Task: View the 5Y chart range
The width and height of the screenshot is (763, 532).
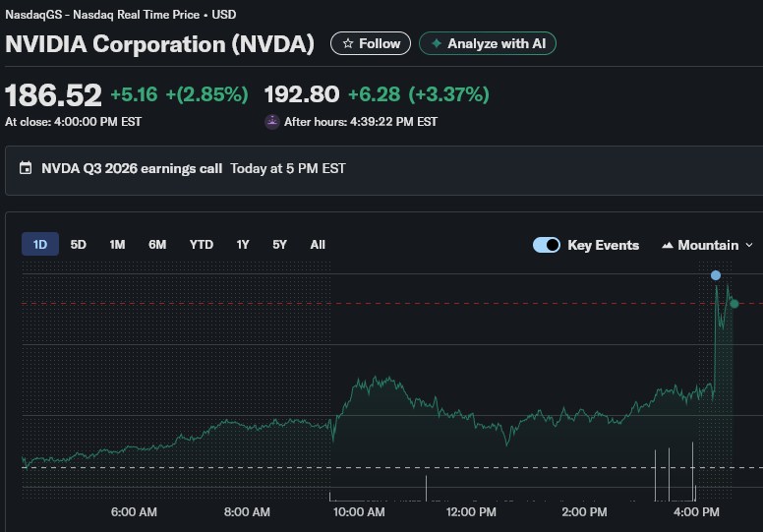Action: click(280, 245)
